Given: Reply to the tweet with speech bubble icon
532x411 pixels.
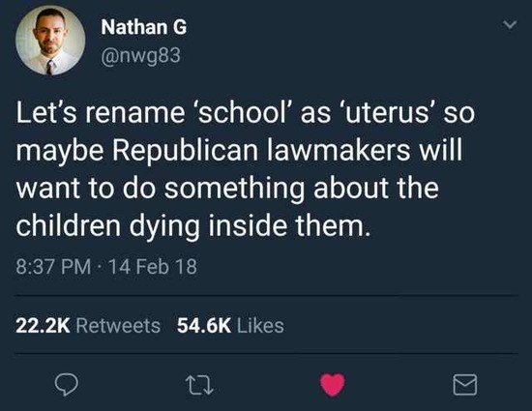Looking at the screenshot, I should tap(67, 385).
